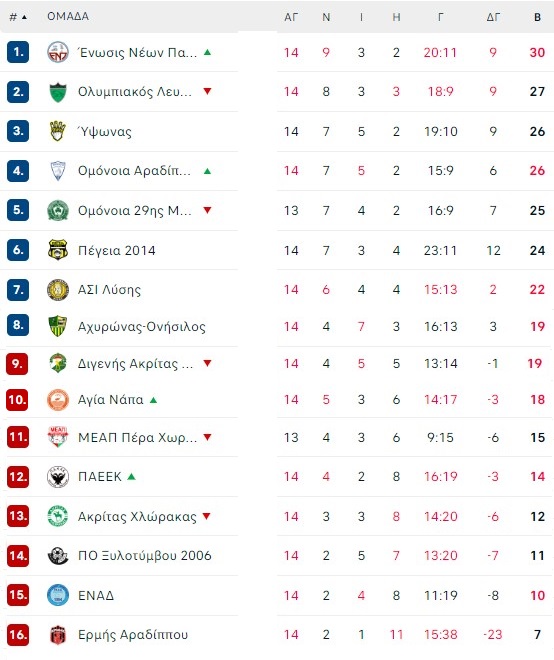Click the Πέγεια 2014 yellow-black logo

58,250
